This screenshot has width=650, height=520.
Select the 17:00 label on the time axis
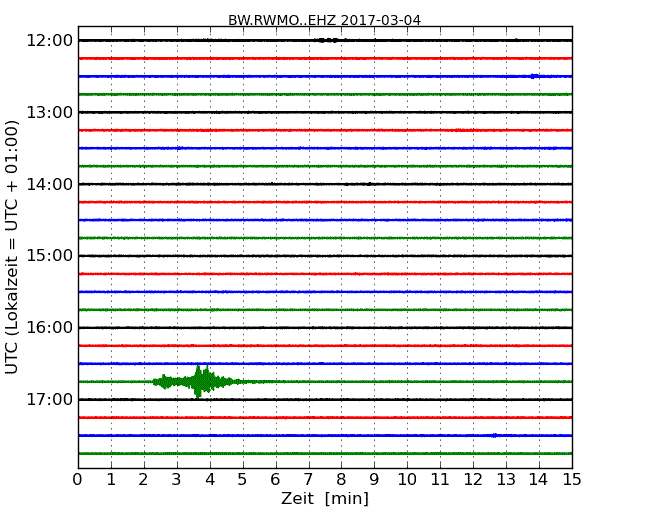[x=49, y=399]
